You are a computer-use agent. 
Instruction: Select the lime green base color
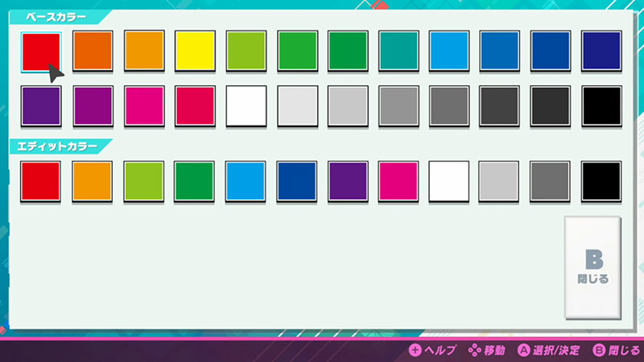(246, 51)
